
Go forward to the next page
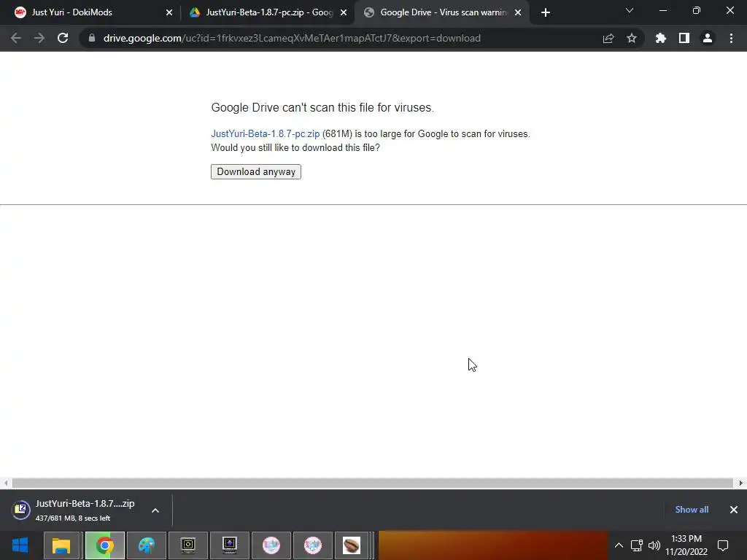point(39,38)
